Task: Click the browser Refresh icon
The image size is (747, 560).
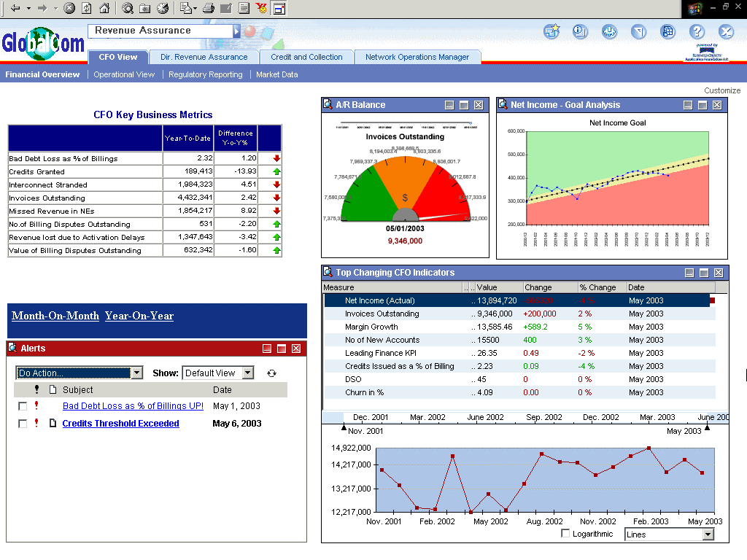Action: click(87, 8)
